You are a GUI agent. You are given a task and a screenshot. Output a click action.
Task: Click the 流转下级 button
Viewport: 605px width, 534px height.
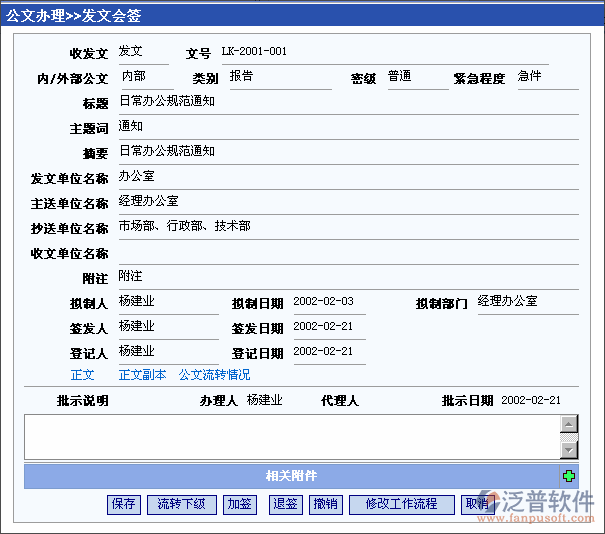point(181,504)
